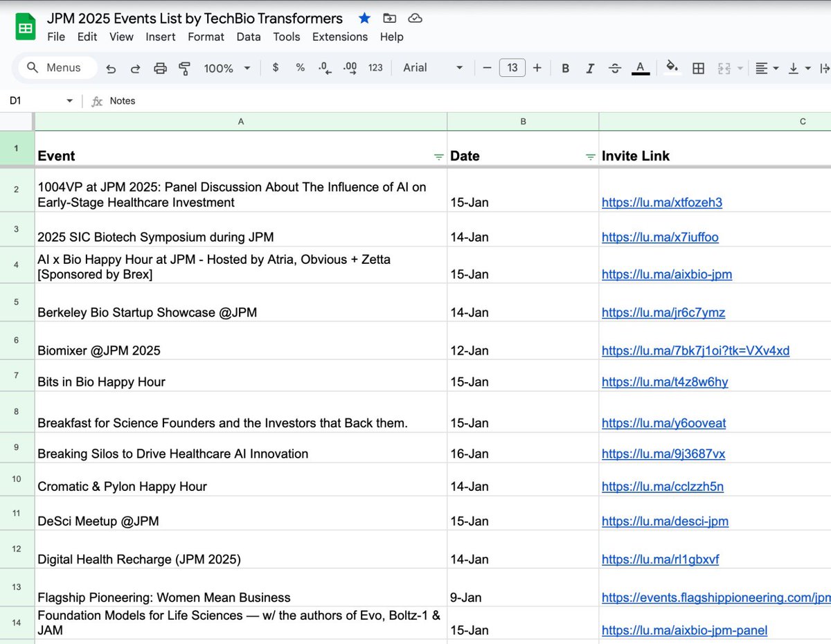
Task: Open link https://lu.ma/x7iuffoo
Action: point(660,237)
